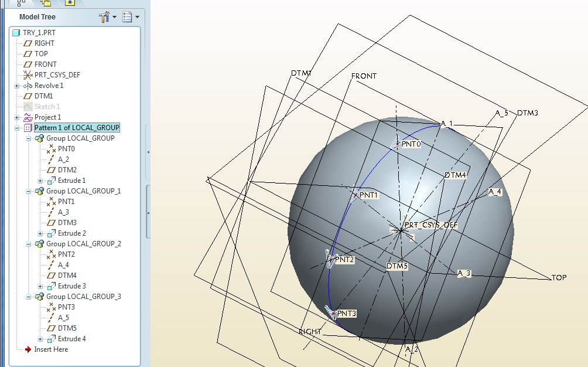This screenshot has height=367, width=588.
Task: Select the Extrude 2 feature icon
Action: [51, 233]
